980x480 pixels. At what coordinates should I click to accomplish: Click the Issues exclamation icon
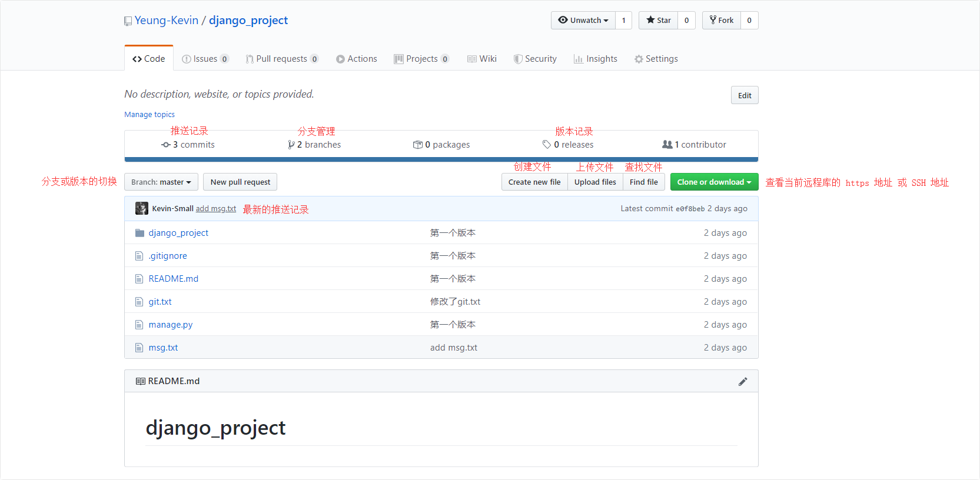tap(187, 59)
